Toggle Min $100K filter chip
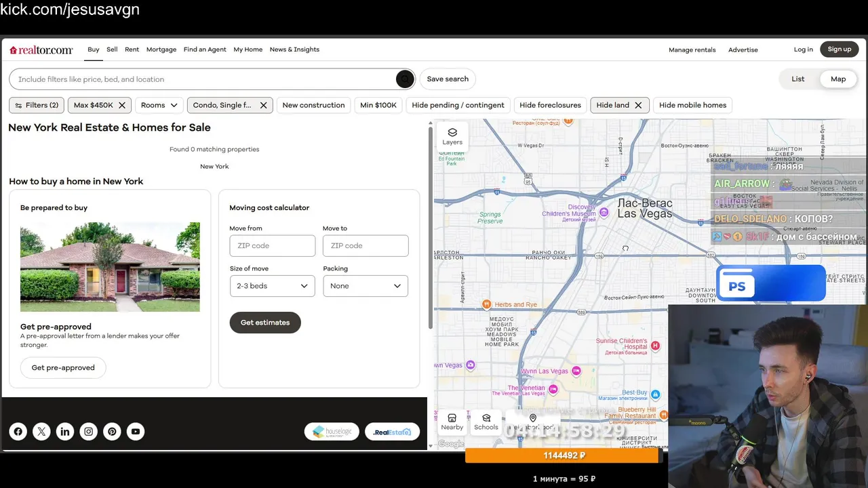This screenshot has height=488, width=868. coord(378,105)
